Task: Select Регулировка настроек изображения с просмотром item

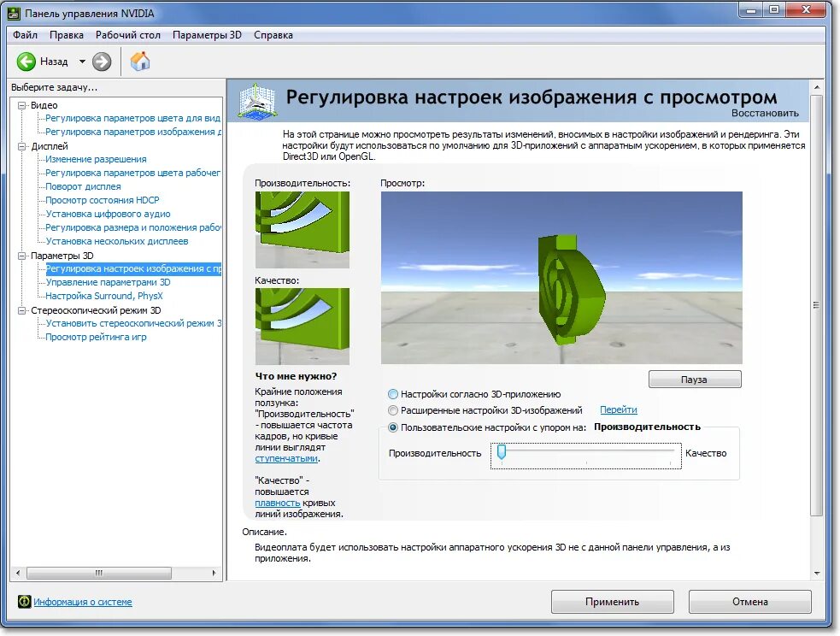Action: point(132,268)
